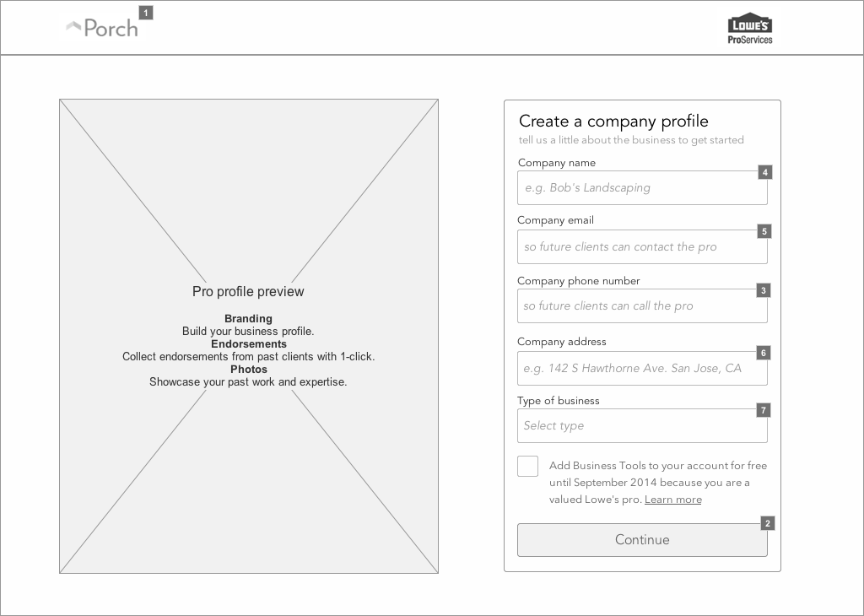Click annotation marker 6 on Company address

tap(763, 353)
